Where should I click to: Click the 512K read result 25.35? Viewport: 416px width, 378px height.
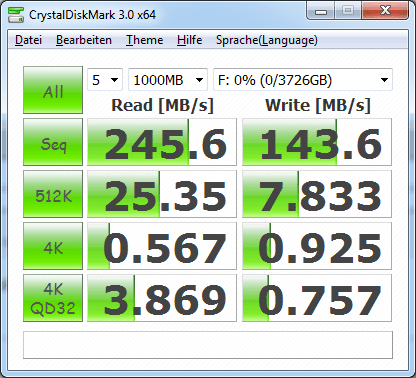click(162, 194)
